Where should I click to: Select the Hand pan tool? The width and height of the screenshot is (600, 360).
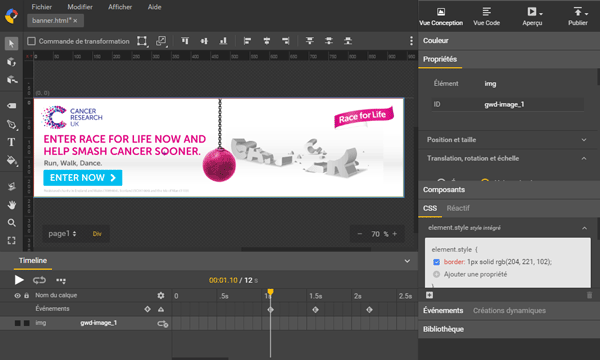pyautogui.click(x=11, y=205)
